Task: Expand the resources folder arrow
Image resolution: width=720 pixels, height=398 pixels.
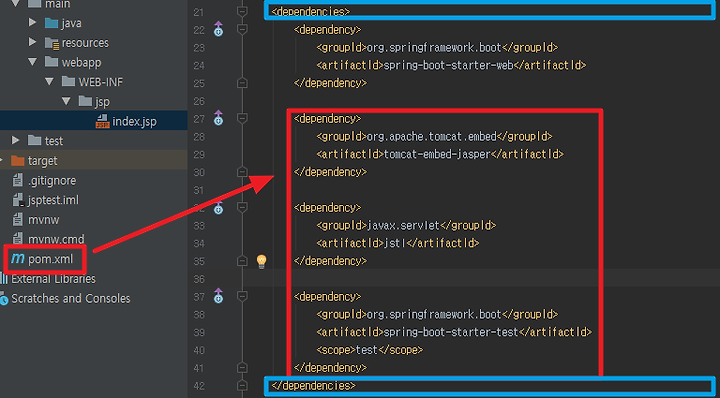Action: [32, 42]
